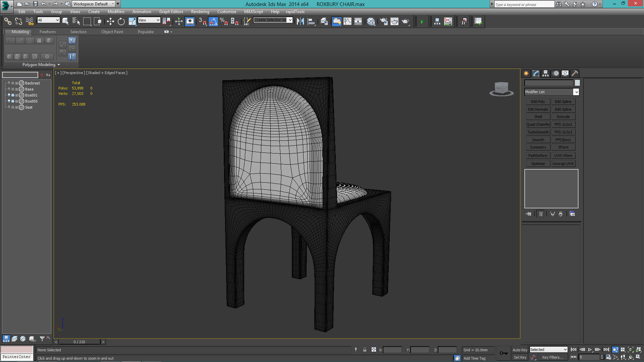Open the Display command panel tab
This screenshot has width=644, height=362.
click(565, 73)
